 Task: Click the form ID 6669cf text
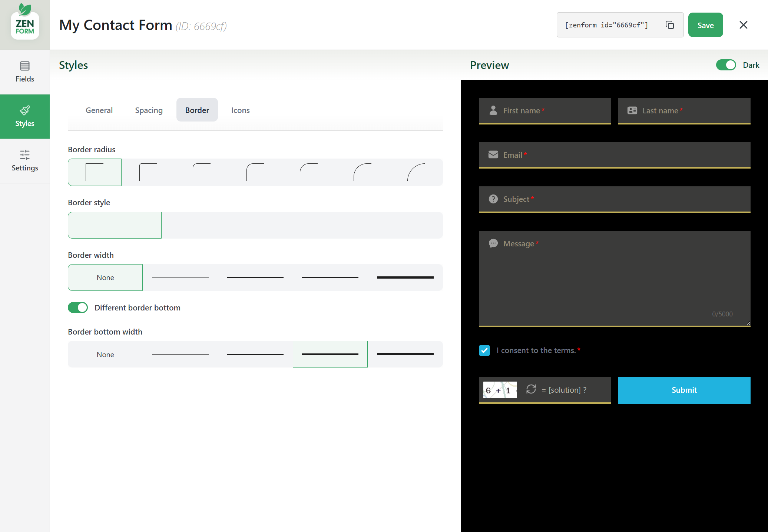[201, 26]
